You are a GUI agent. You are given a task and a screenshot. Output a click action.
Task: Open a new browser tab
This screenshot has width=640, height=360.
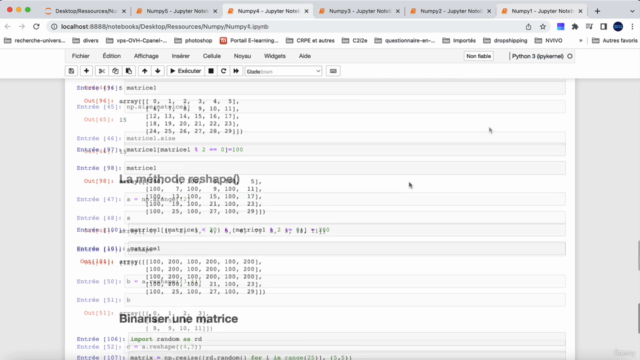coord(598,11)
